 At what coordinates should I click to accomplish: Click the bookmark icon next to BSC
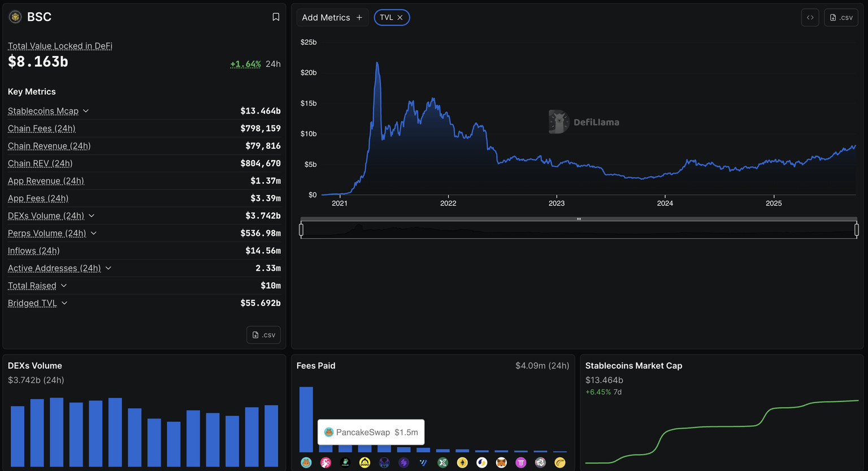[276, 17]
